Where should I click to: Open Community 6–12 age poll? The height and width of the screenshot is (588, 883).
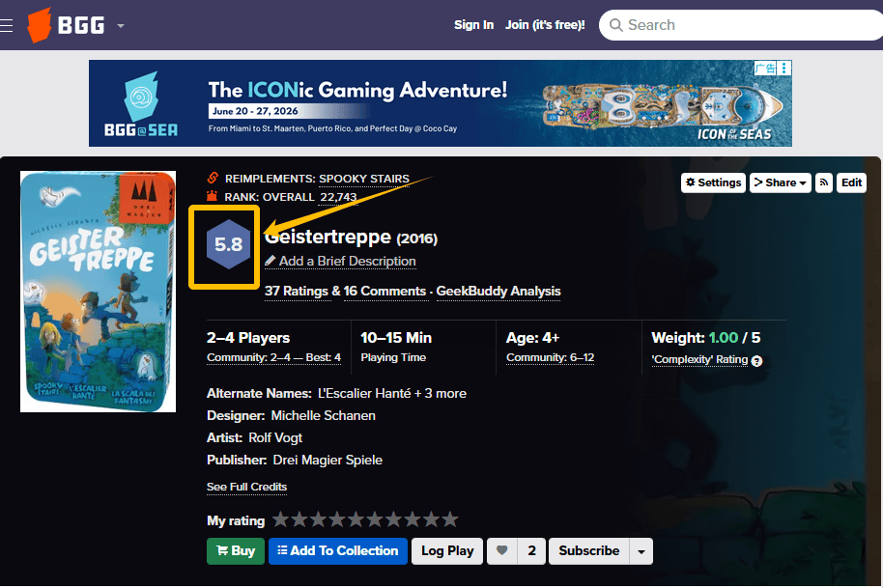click(x=551, y=358)
